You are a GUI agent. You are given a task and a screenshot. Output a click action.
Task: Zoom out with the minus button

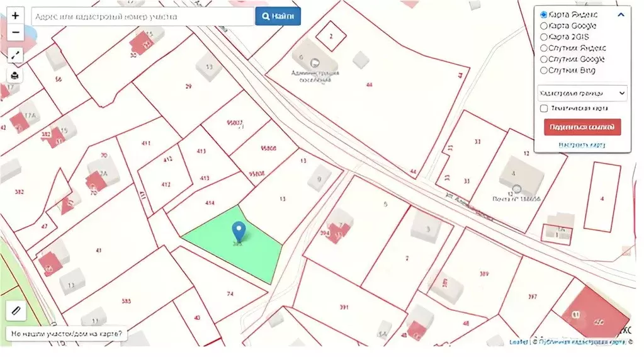16,32
